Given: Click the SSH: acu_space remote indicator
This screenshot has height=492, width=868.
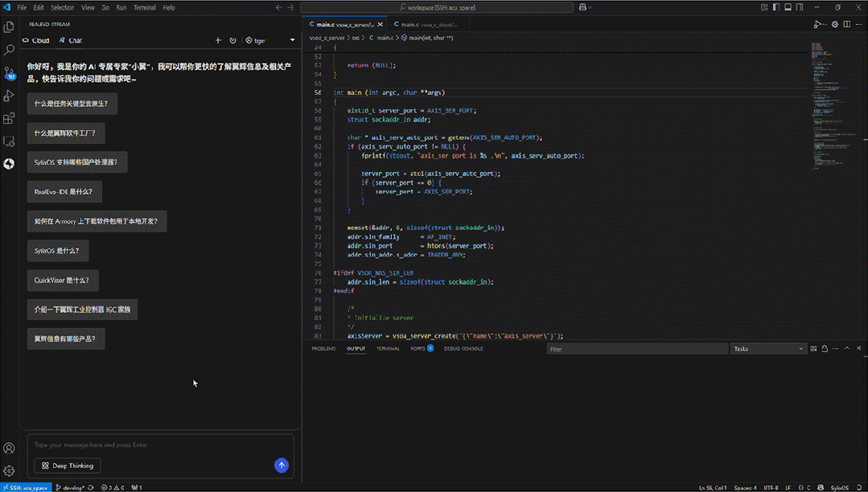Looking at the screenshot, I should pos(26,487).
